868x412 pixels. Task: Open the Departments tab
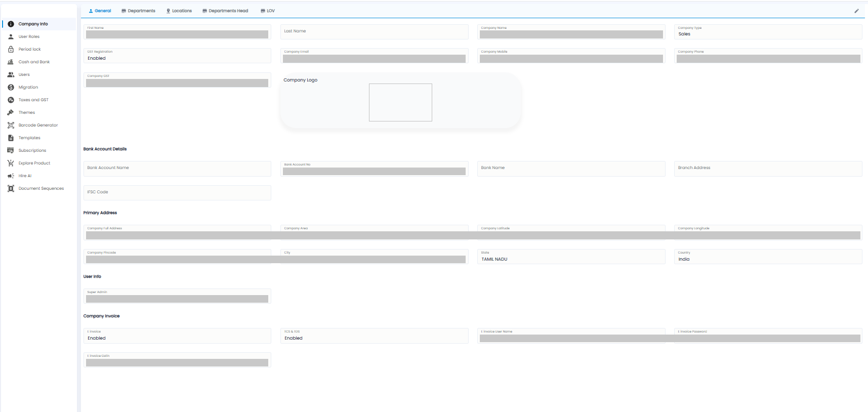[x=138, y=11]
